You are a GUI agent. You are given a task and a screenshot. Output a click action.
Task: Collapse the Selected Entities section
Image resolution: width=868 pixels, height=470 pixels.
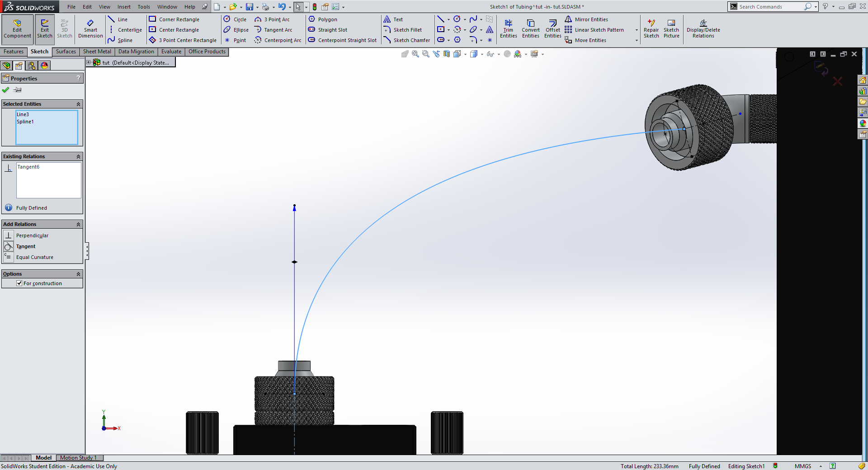[78, 104]
